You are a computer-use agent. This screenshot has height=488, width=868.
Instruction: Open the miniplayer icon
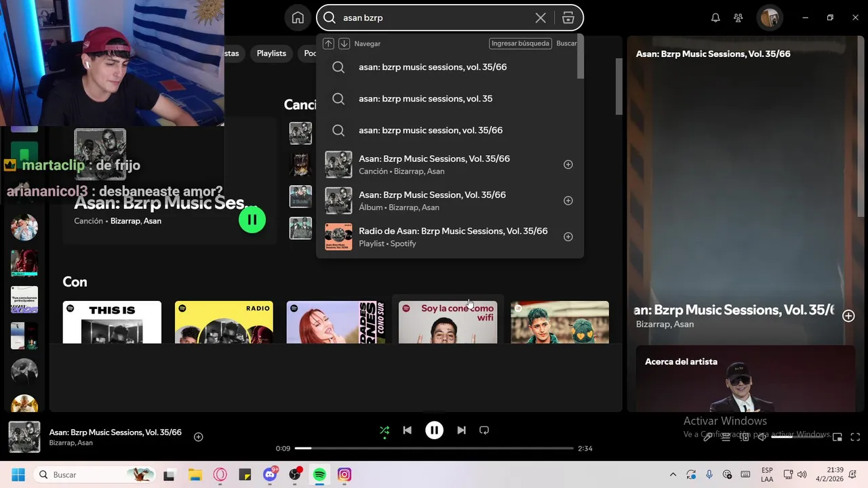(x=837, y=437)
